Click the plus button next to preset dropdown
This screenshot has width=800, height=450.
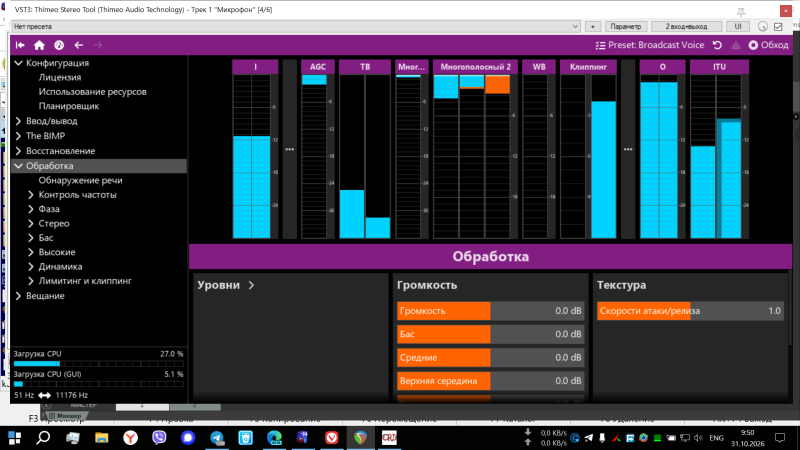593,27
